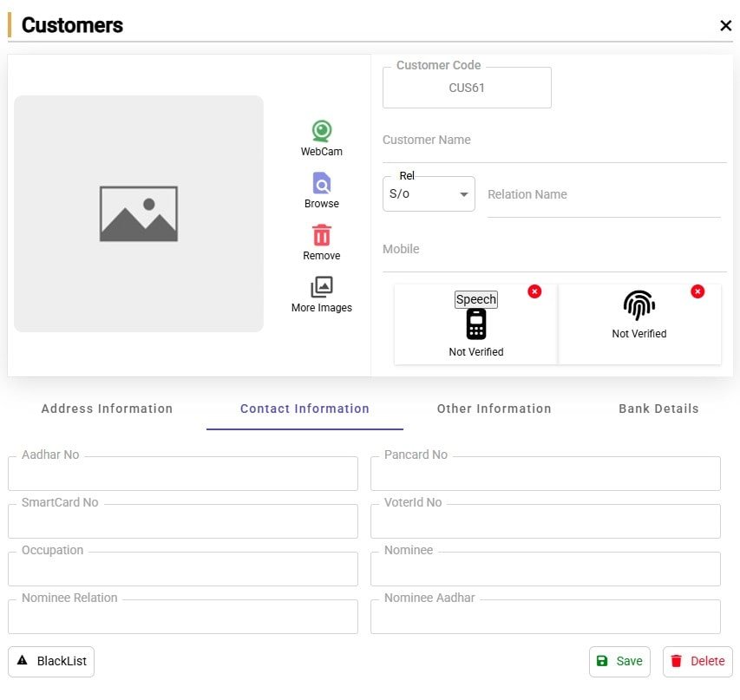Click red X badge on fingerprint card

click(x=697, y=291)
